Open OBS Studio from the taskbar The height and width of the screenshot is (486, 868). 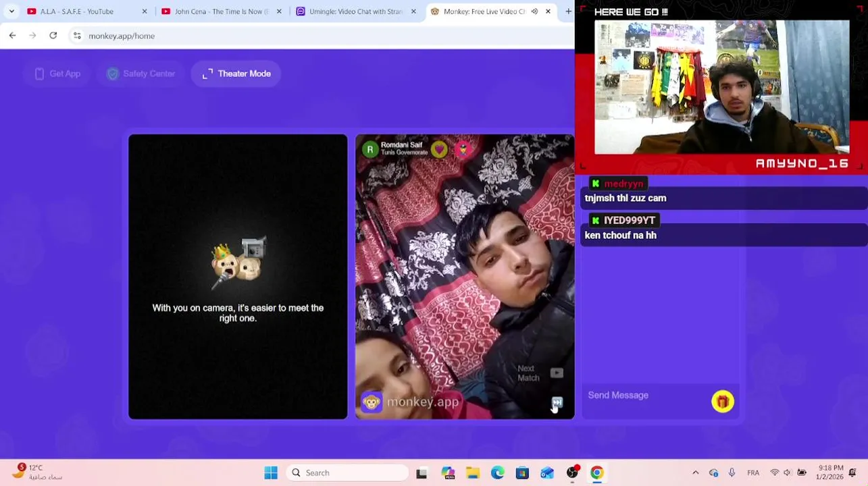pos(573,473)
